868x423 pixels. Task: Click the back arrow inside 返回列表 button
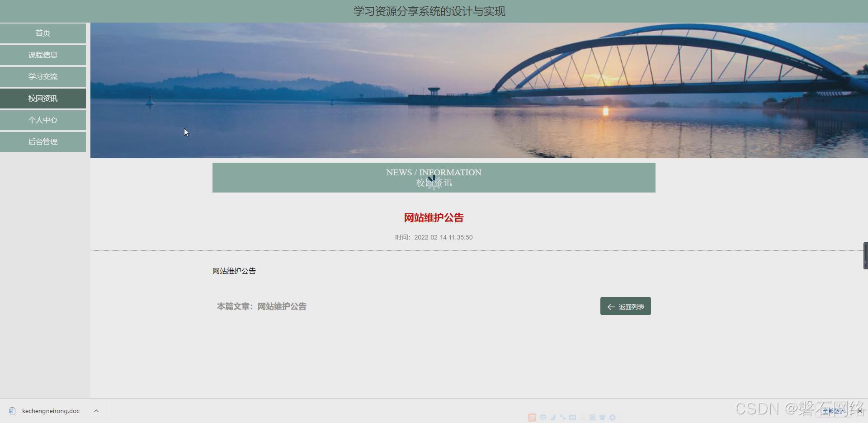click(x=610, y=306)
